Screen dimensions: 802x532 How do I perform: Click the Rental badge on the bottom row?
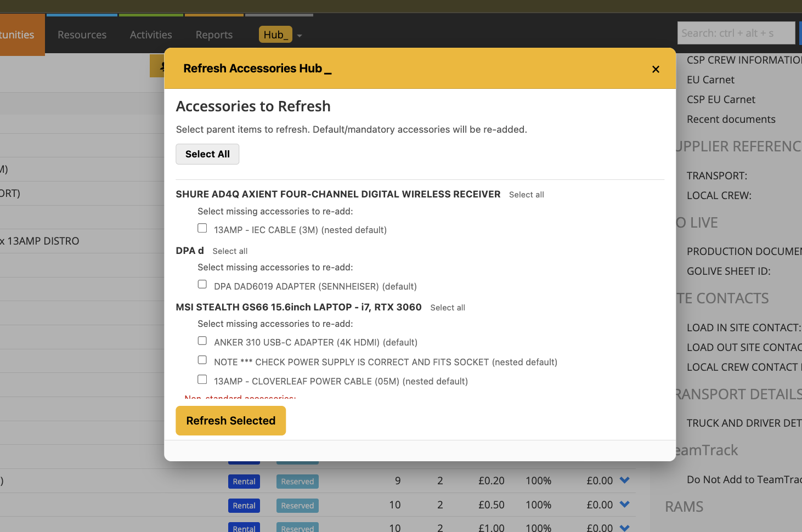coord(244,527)
